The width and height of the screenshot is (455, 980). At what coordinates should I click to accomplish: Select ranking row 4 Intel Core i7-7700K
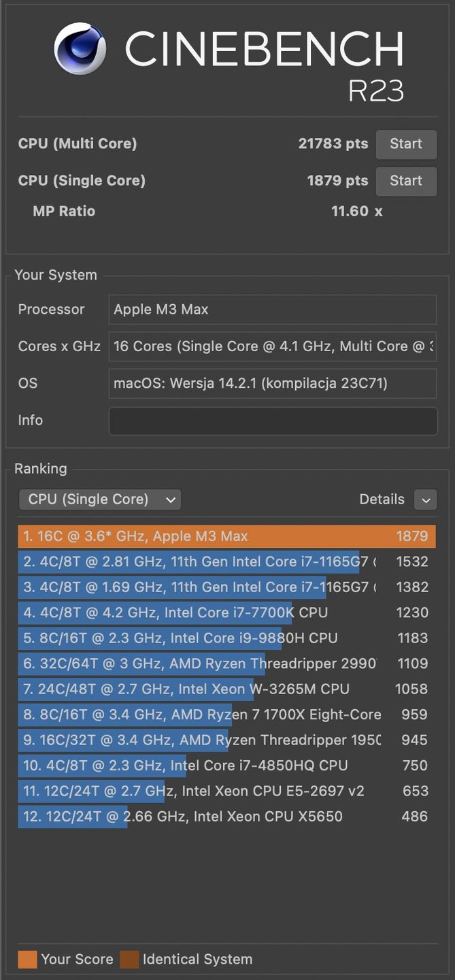(x=226, y=612)
